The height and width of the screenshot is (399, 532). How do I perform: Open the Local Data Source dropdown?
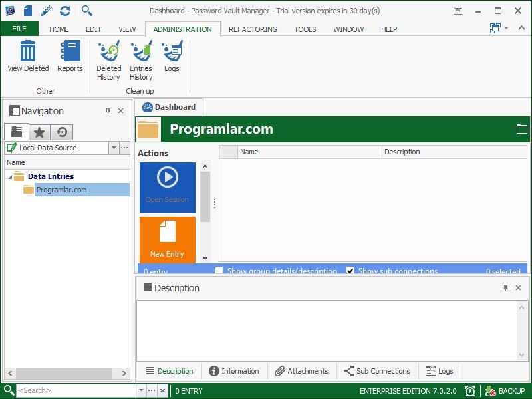[114, 148]
